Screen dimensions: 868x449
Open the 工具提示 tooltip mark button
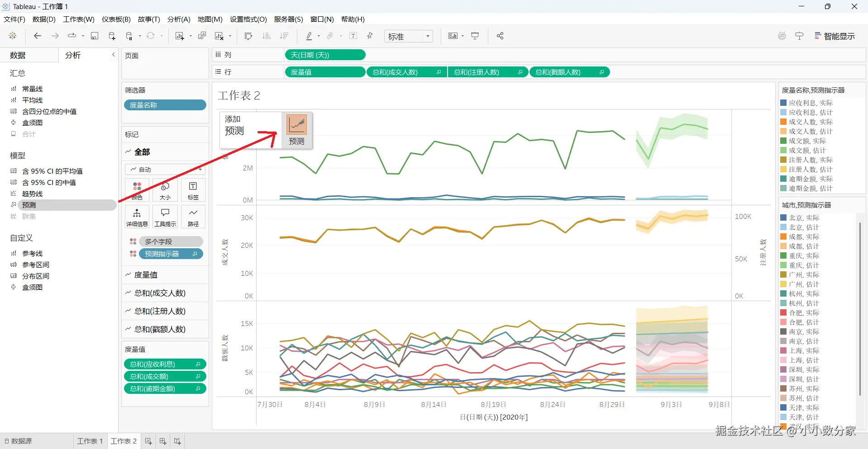click(x=165, y=217)
